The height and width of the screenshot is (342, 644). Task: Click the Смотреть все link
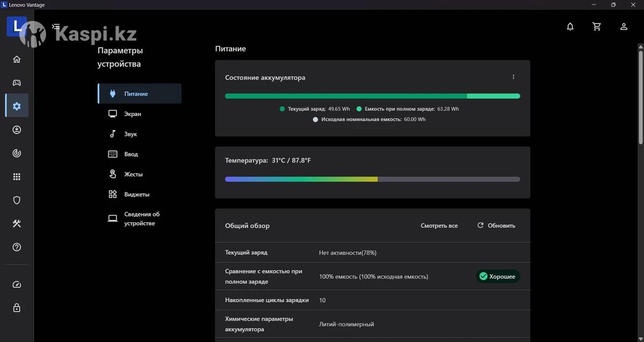pyautogui.click(x=439, y=225)
